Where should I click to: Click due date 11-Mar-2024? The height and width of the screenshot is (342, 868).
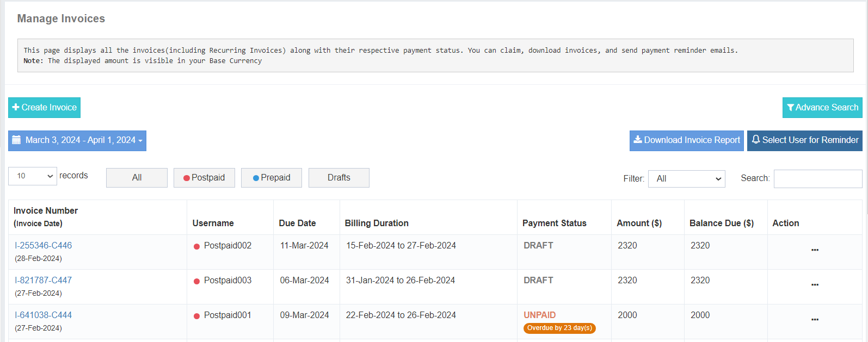tap(304, 245)
